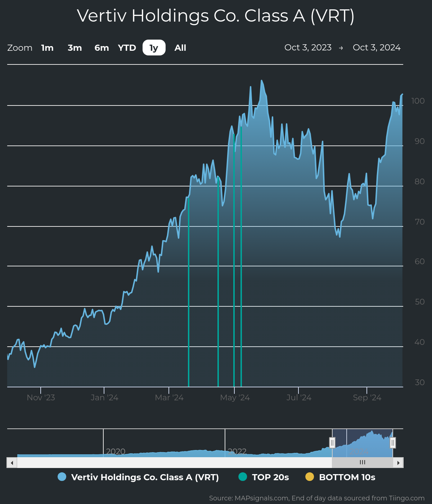Click the yellow BOTTOM 10s legend marker

coord(310,477)
